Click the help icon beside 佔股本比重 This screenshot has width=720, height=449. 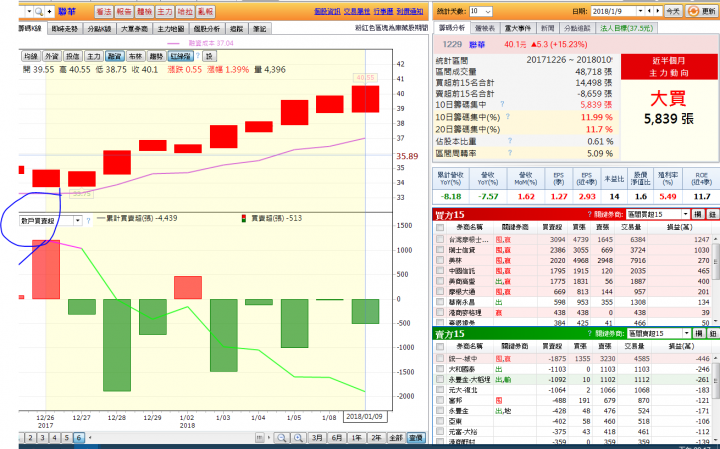510,141
